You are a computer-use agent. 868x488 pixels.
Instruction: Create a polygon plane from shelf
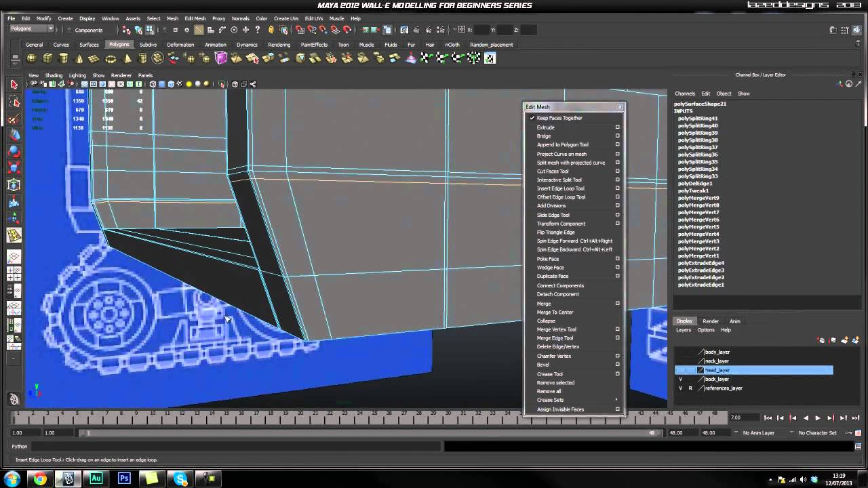tap(95, 58)
